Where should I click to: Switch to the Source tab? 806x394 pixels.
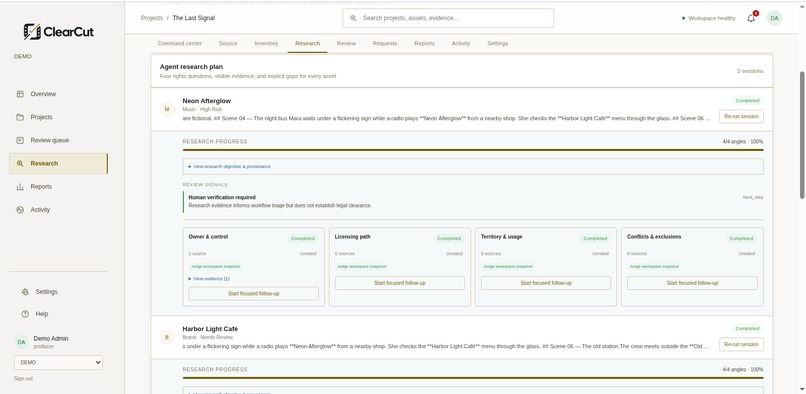(x=228, y=43)
